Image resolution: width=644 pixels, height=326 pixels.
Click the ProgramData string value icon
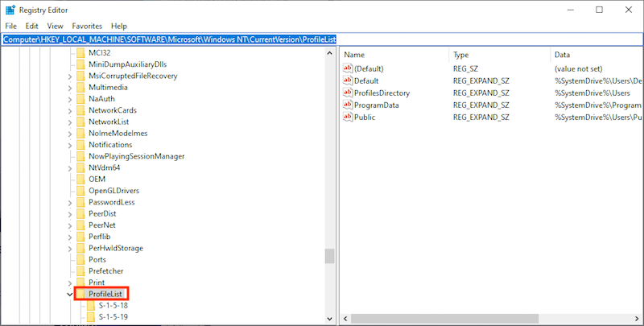pos(348,105)
